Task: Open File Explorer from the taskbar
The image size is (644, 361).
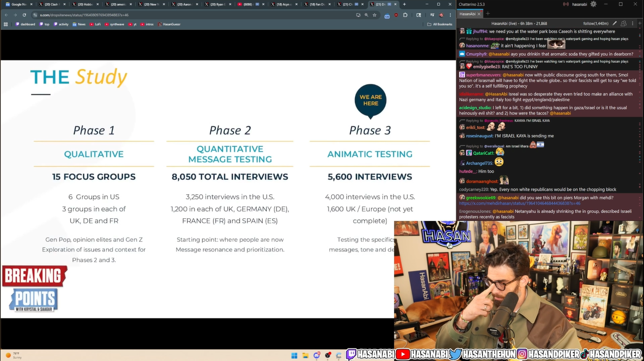Action: 306,356
